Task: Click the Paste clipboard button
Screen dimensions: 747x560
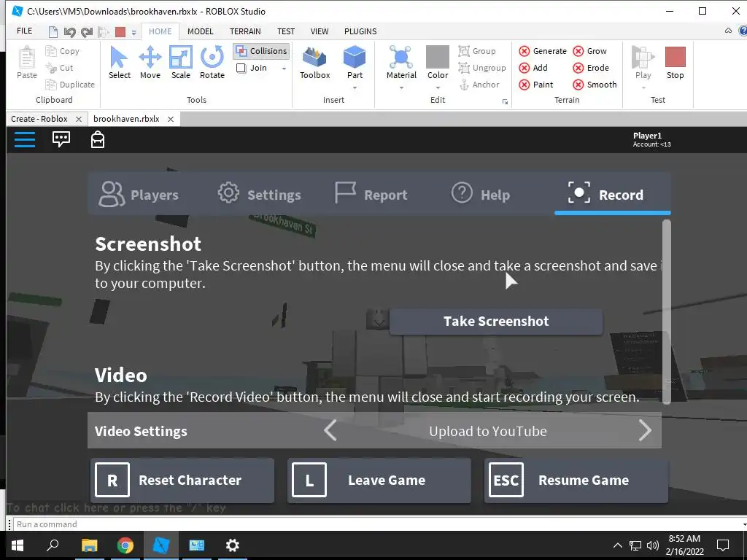Action: [x=27, y=63]
